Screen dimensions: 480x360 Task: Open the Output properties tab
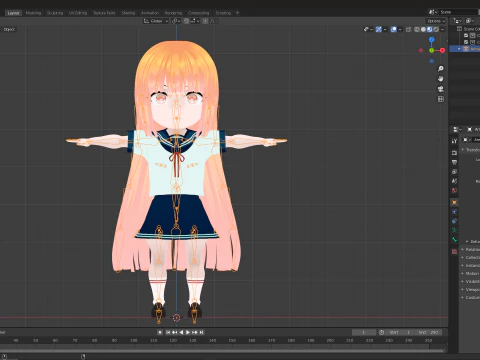pyautogui.click(x=454, y=162)
